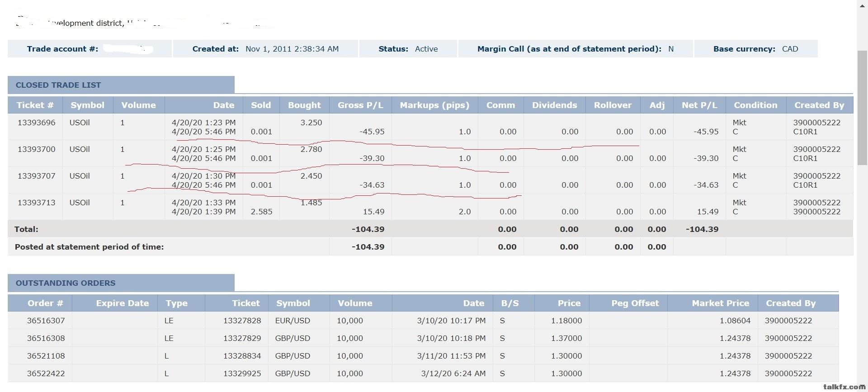The height and width of the screenshot is (392, 868).
Task: Click the bought price 2.450
Action: coord(311,176)
